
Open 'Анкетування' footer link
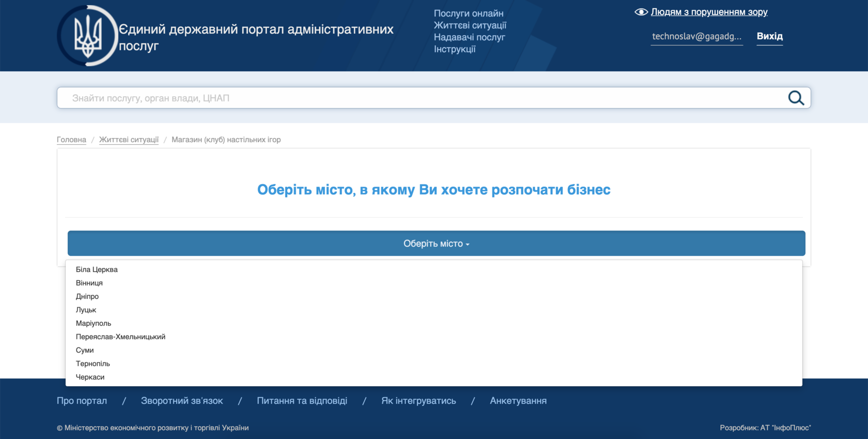[518, 401]
